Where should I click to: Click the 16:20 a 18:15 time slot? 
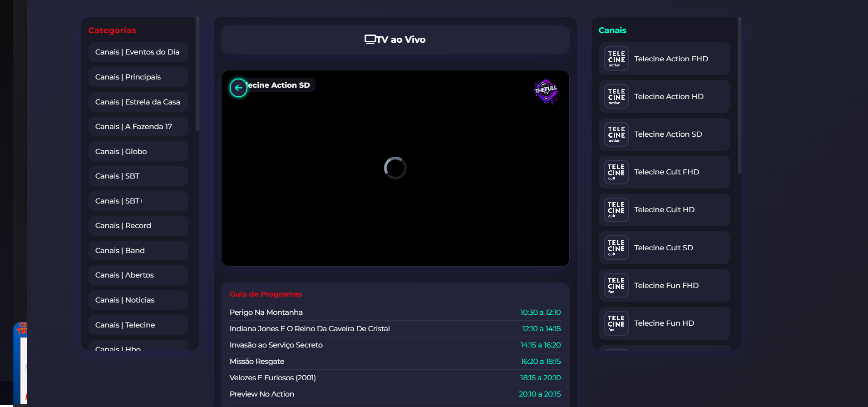(x=541, y=361)
